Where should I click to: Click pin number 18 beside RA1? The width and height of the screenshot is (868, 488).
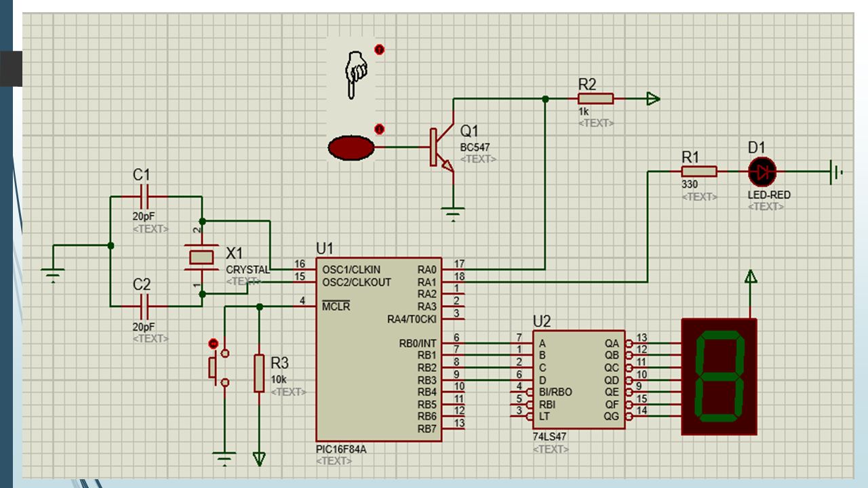459,277
